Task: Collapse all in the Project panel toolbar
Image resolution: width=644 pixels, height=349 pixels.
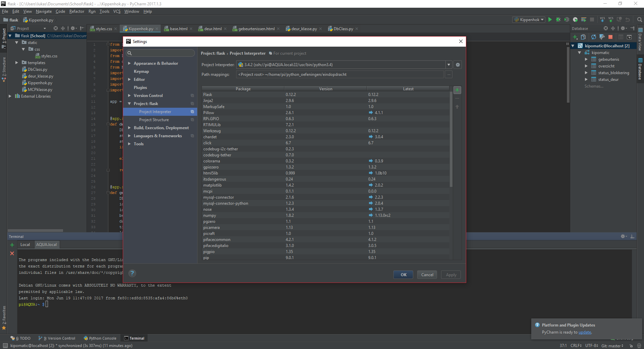Action: point(63,29)
